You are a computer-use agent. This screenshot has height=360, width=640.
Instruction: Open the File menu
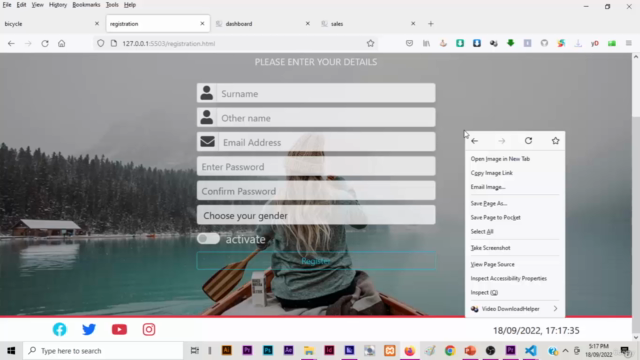[7, 5]
